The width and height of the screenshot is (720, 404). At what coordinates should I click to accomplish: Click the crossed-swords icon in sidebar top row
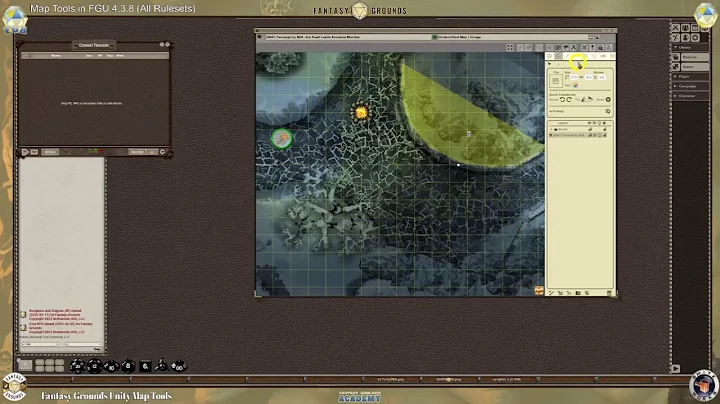click(x=675, y=28)
